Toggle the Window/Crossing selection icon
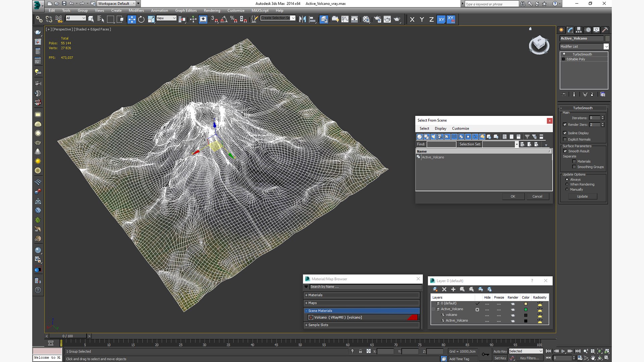 coord(120,19)
